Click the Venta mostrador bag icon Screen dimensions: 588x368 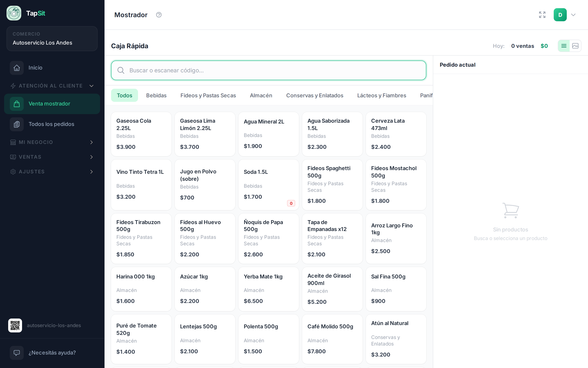(x=17, y=104)
